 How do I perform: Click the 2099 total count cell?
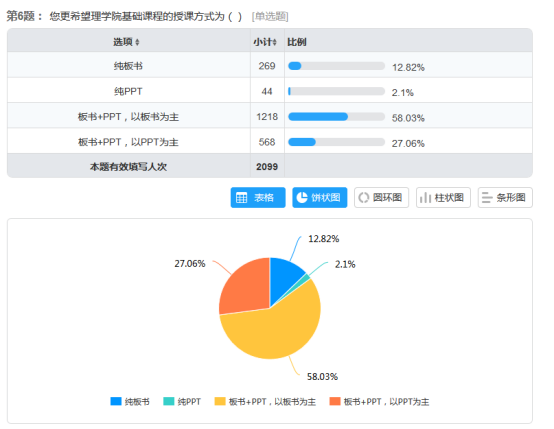267,166
